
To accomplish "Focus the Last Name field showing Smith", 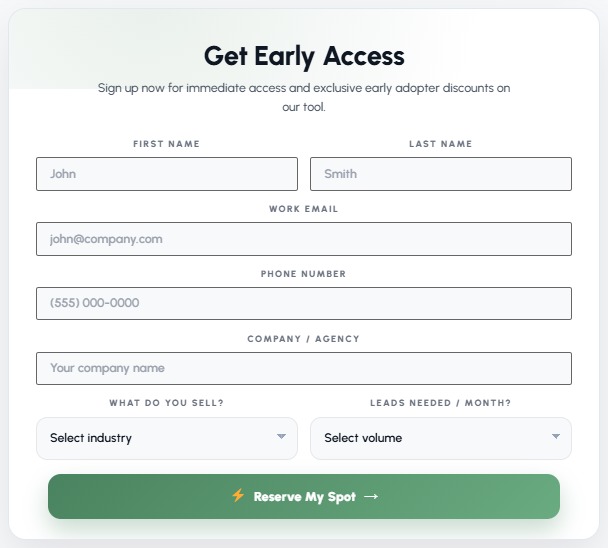I will (441, 174).
